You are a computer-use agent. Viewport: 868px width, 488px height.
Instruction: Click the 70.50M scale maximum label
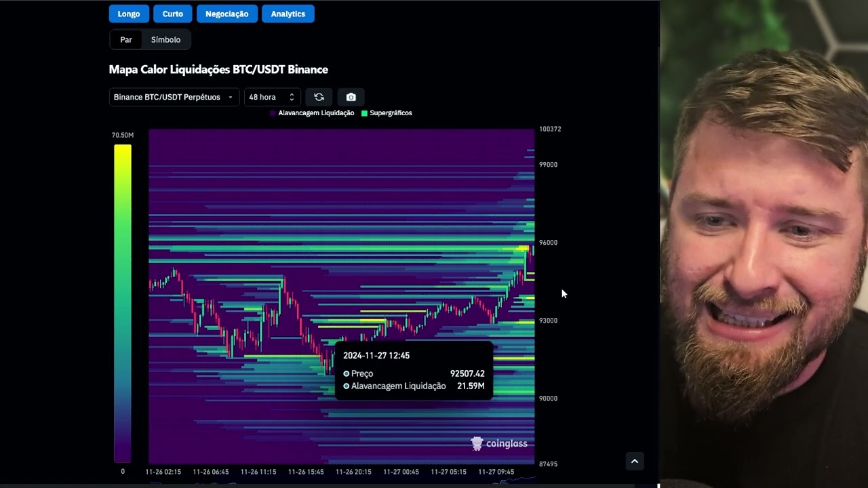[123, 135]
